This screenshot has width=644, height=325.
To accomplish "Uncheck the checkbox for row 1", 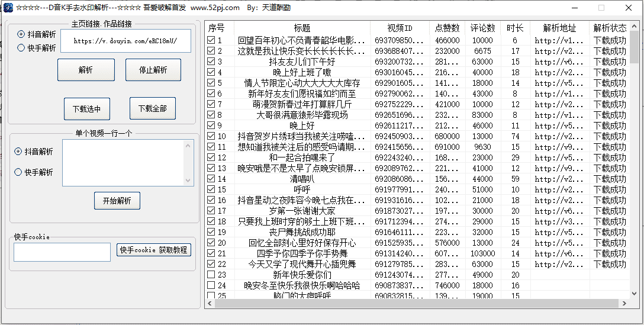I will (x=211, y=40).
